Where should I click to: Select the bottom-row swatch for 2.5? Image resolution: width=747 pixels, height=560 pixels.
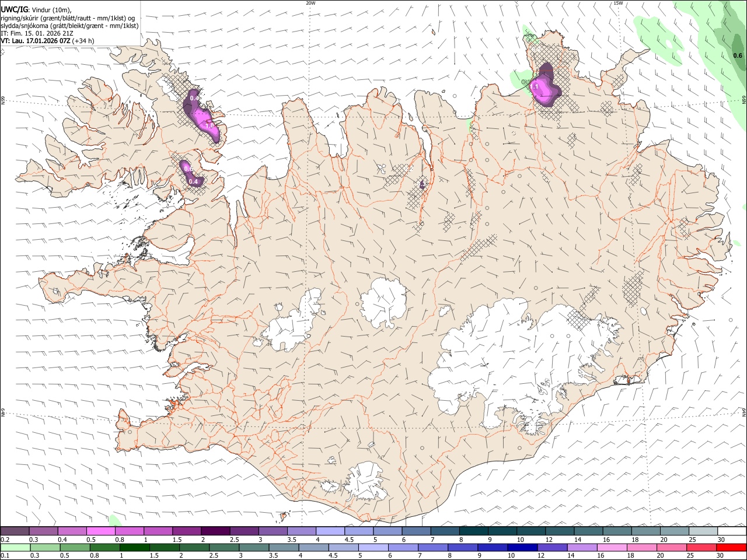[x=224, y=548]
